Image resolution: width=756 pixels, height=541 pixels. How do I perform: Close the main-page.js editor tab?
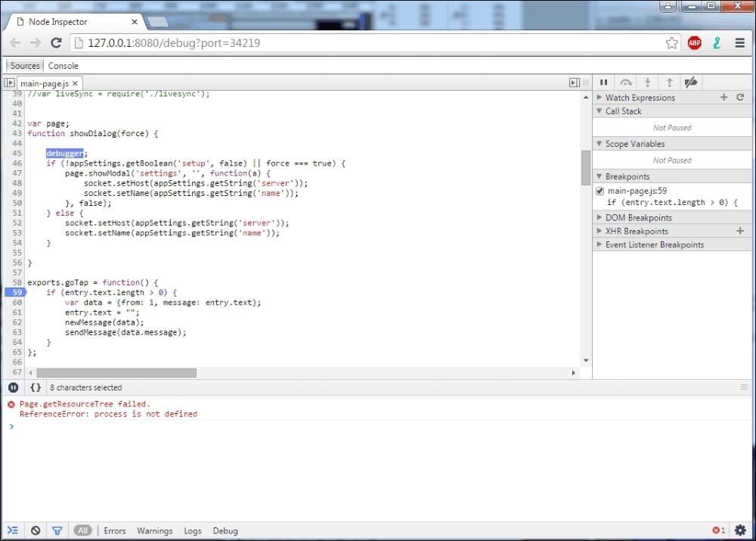coord(75,83)
